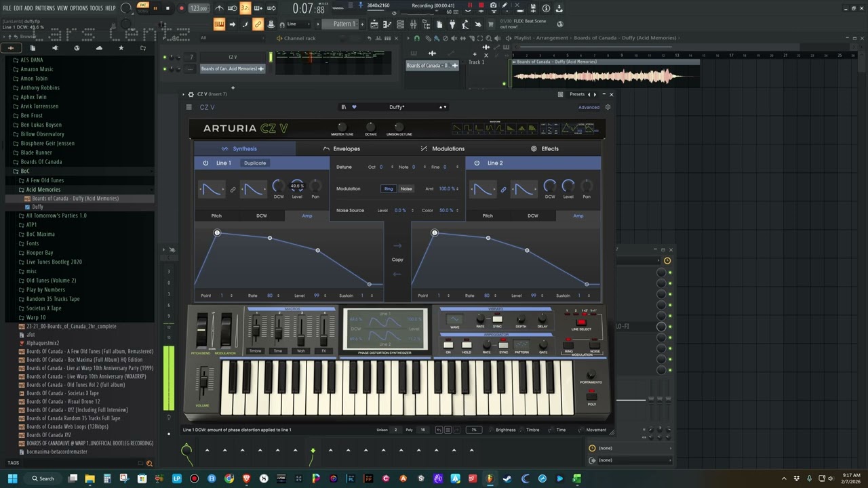Image resolution: width=868 pixels, height=488 pixels.
Task: Click the undo arrow in CZ V footer
Action: pos(439,430)
